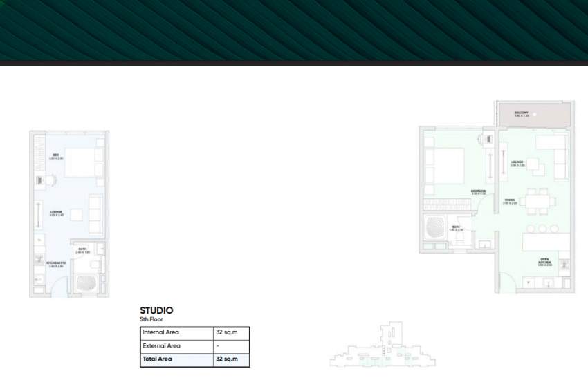Click the STUDIO heading
Image resolution: width=588 pixels, height=380 pixels.
(156, 311)
